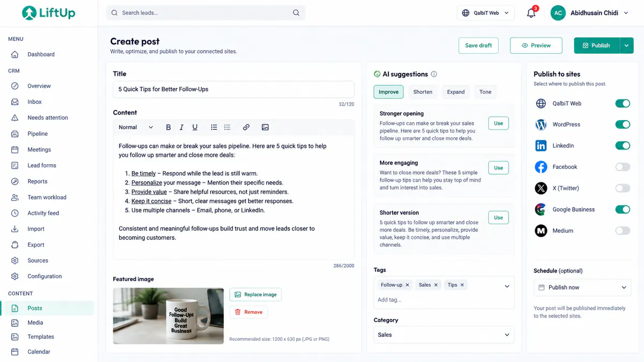Click the AC user avatar
The width and height of the screenshot is (644, 362).
[x=558, y=13]
